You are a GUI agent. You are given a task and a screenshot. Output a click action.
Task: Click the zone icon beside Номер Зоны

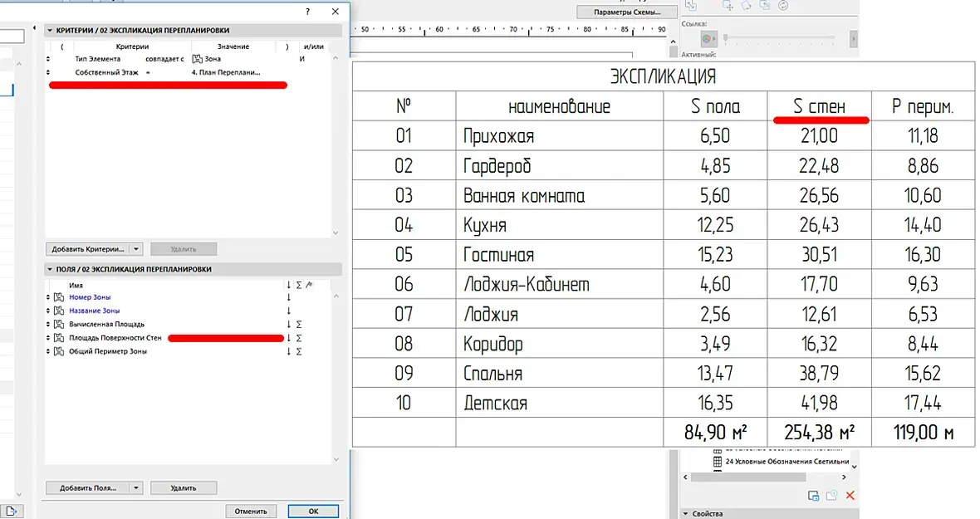coord(59,297)
